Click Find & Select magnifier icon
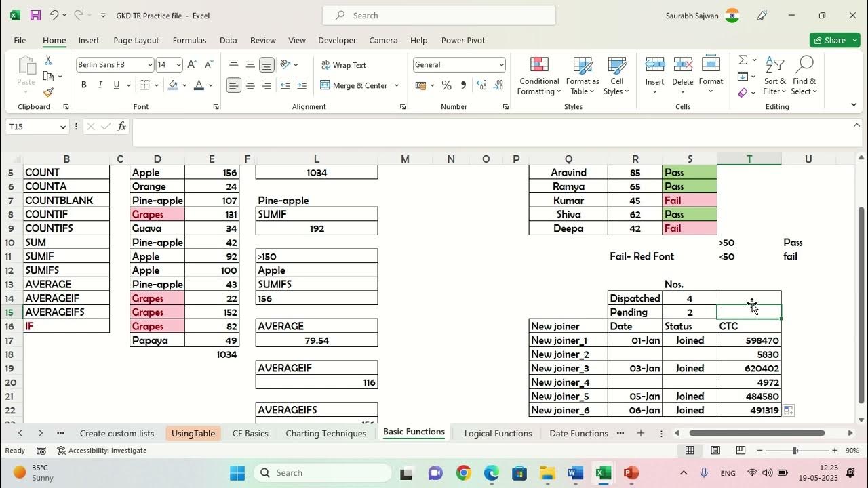Image resolution: width=868 pixels, height=488 pixels. [804, 76]
